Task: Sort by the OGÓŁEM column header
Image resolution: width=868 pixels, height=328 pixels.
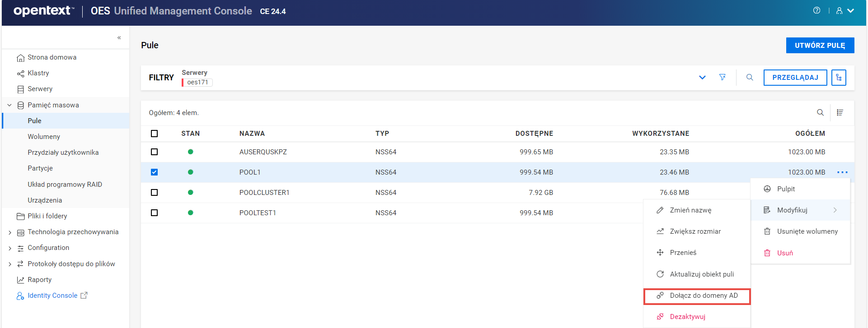Action: 810,134
